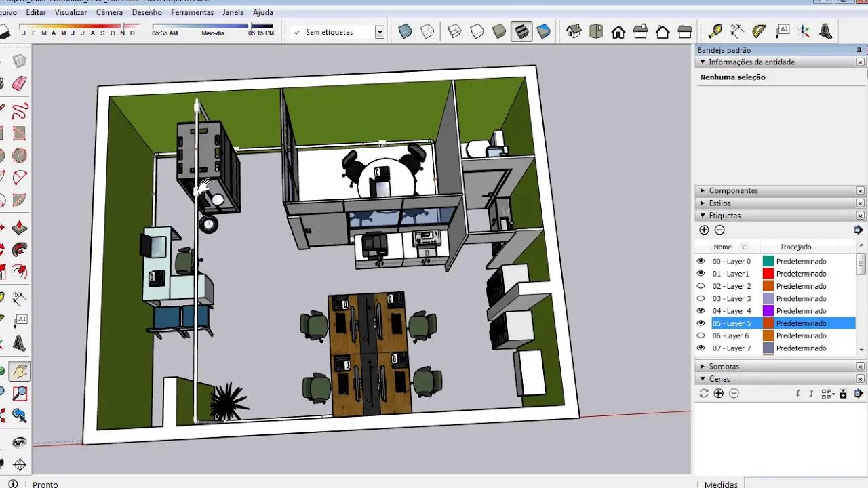Switch to Hidden Line face style
Viewport: 868px width, 488px height.
(x=477, y=31)
